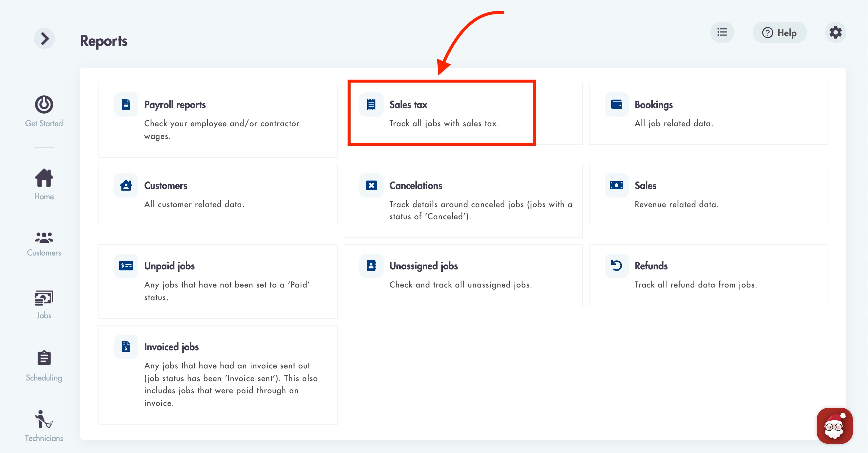Expand the sidebar with the chevron arrow
Screen dimensions: 868x453
click(44, 38)
